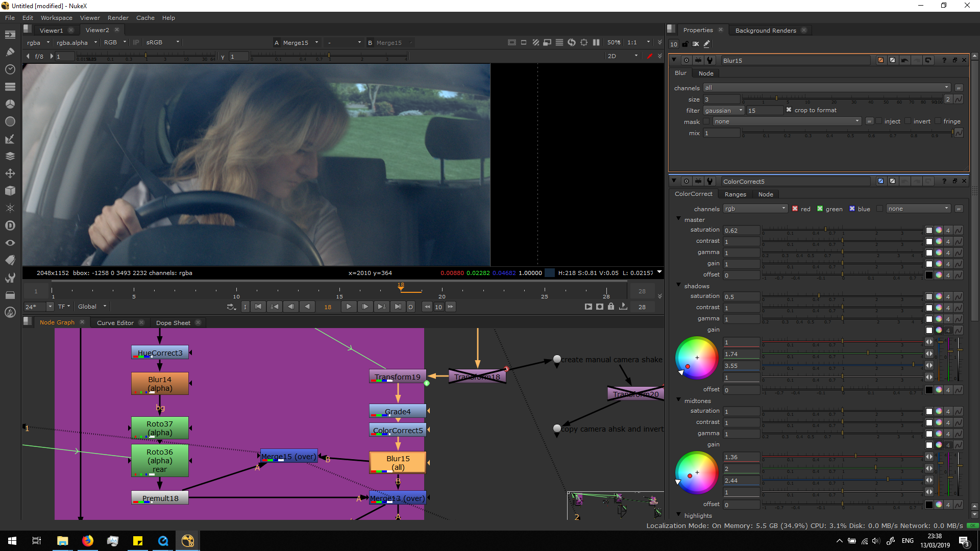The height and width of the screenshot is (551, 980).
Task: Open the Render menu
Action: 117,18
